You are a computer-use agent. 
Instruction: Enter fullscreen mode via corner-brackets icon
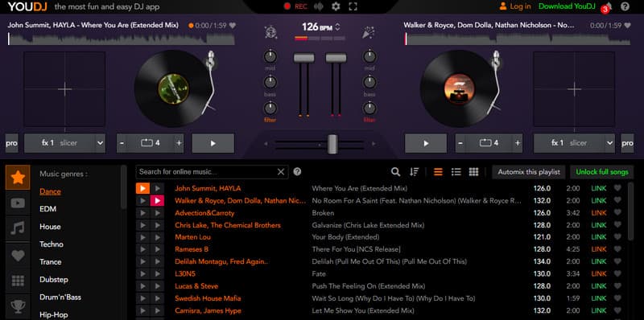click(353, 6)
